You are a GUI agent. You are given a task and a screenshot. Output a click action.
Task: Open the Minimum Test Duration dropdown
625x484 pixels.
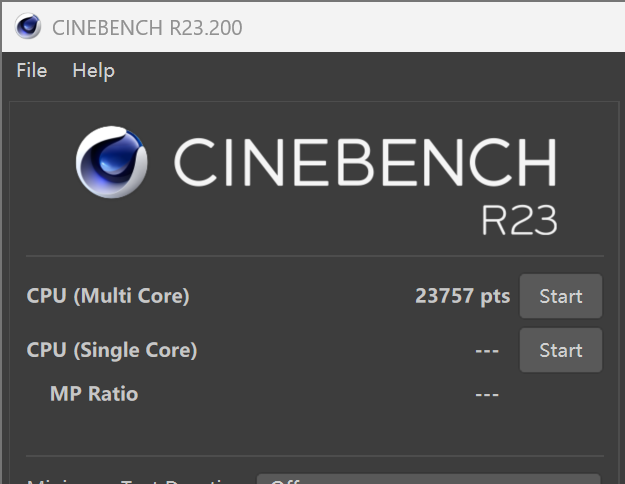tap(428, 479)
